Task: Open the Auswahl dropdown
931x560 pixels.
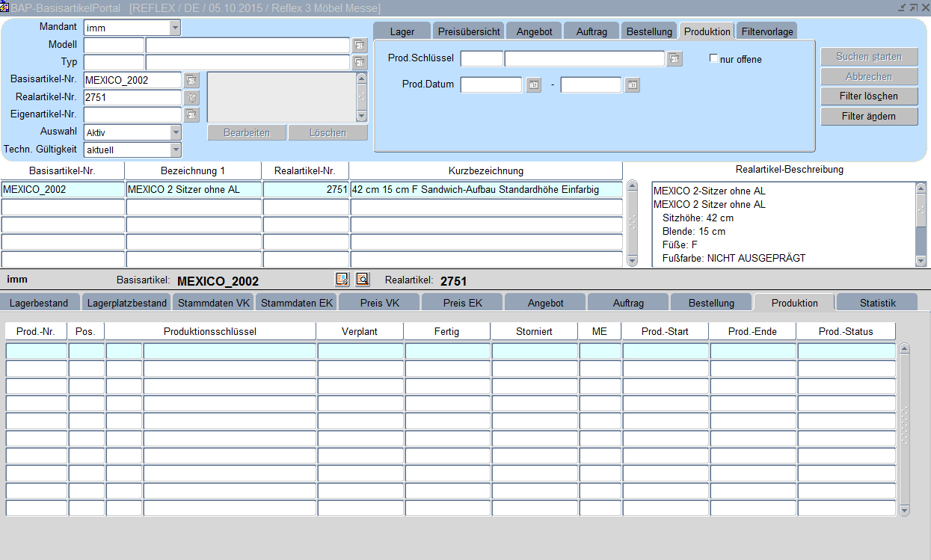Action: coord(175,132)
